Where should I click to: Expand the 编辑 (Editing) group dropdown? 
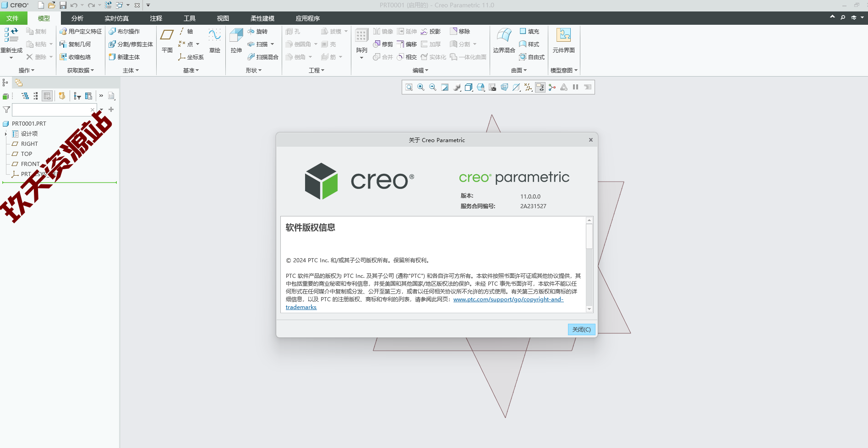coord(420,70)
